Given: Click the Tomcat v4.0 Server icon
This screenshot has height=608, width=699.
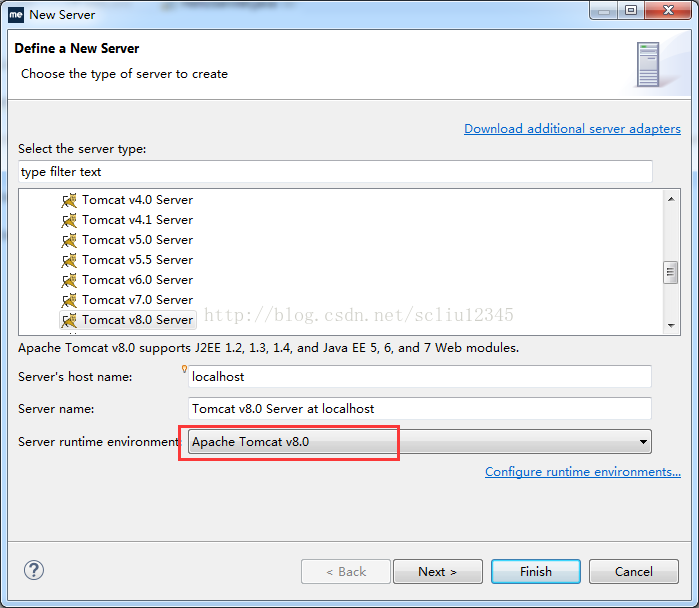Looking at the screenshot, I should coord(69,200).
